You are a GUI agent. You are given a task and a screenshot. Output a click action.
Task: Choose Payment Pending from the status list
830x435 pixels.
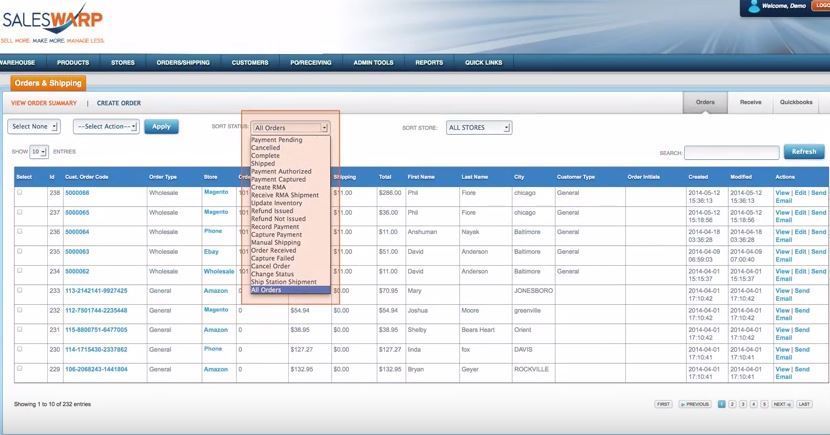coord(277,140)
